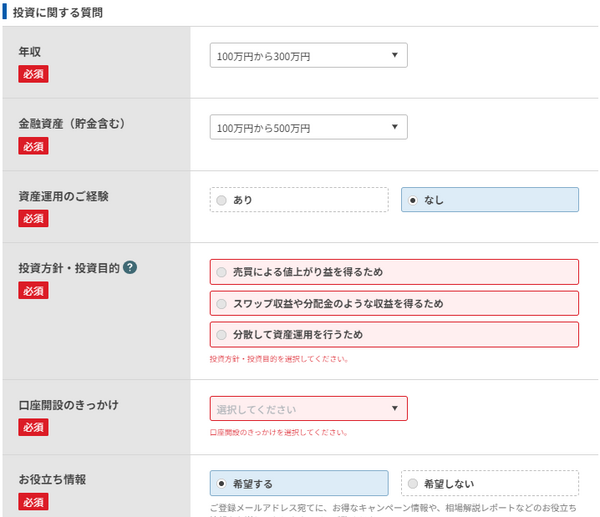This screenshot has height=517, width=600.
Task: Open the 金融資産 dropdown
Action: coord(308,128)
